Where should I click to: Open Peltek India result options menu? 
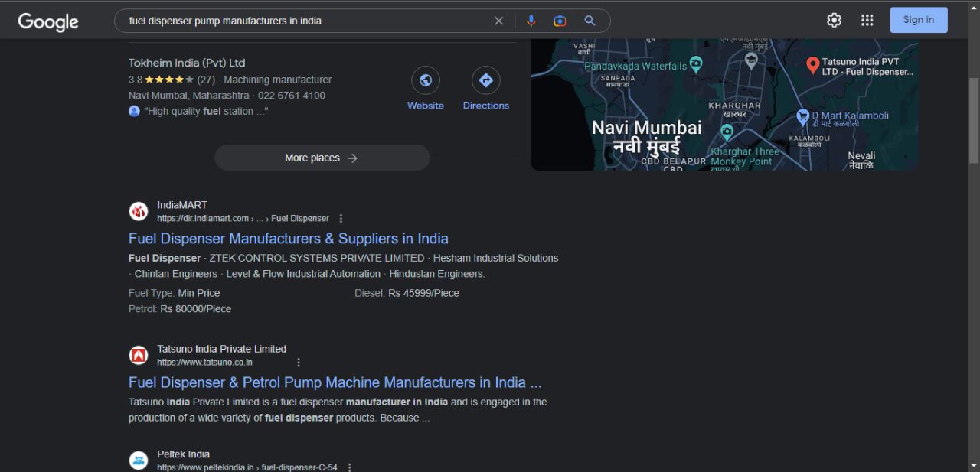[350, 467]
